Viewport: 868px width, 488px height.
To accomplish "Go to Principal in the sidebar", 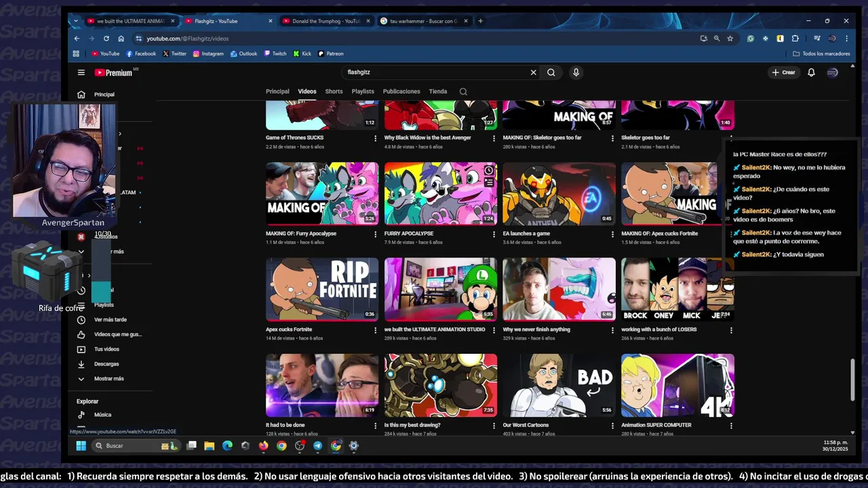I will tap(104, 95).
